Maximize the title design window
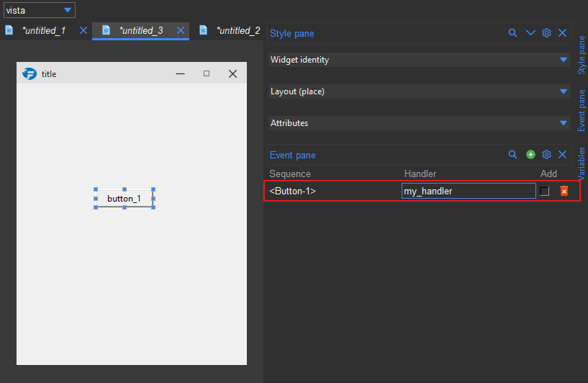The image size is (588, 383). [207, 73]
